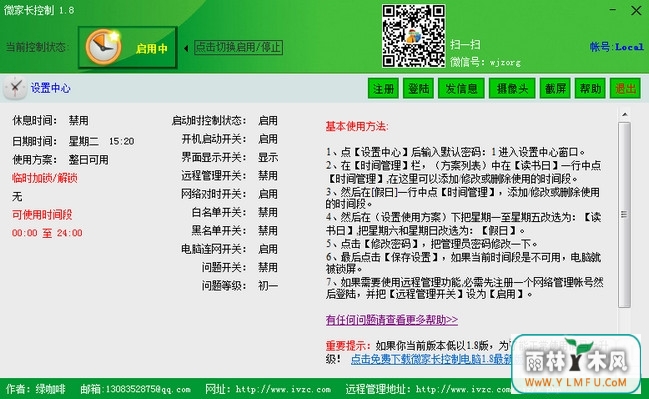Click the 整日可用 plan value
649x399 pixels.
(x=89, y=160)
